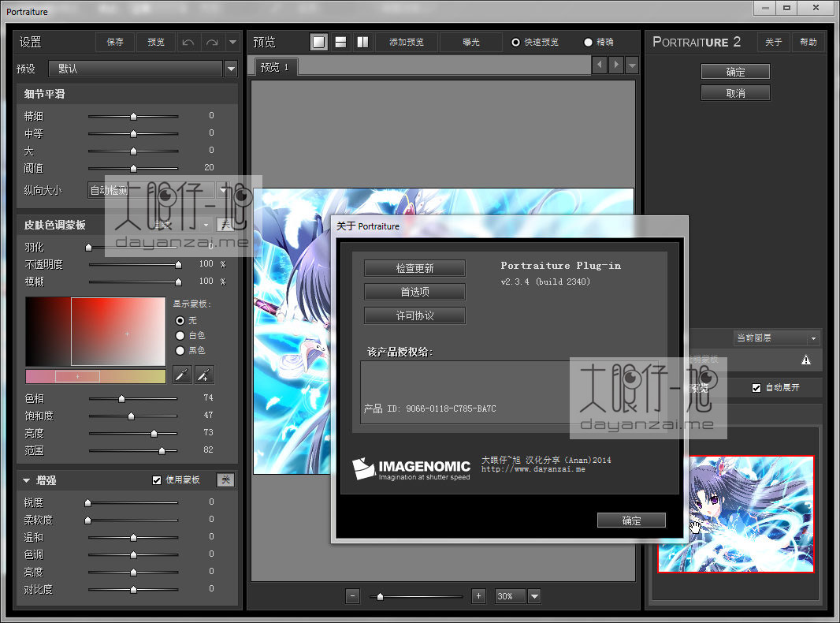Click the zoom slider handle

(x=380, y=596)
